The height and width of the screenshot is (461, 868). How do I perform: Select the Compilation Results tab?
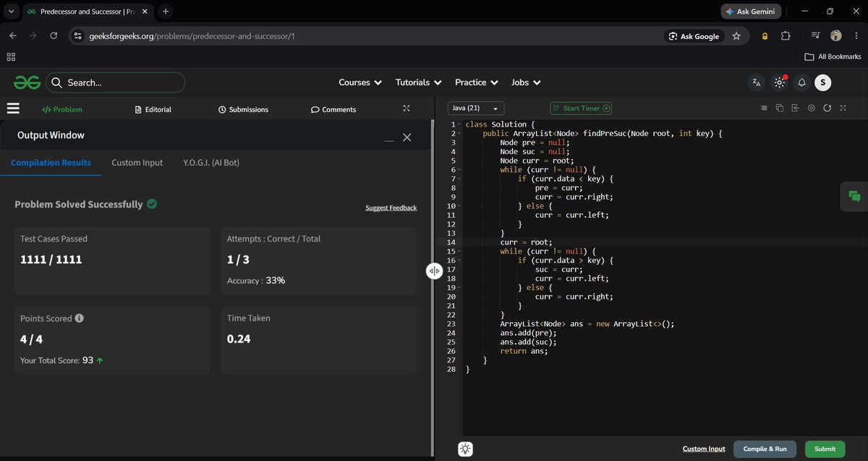coord(51,163)
